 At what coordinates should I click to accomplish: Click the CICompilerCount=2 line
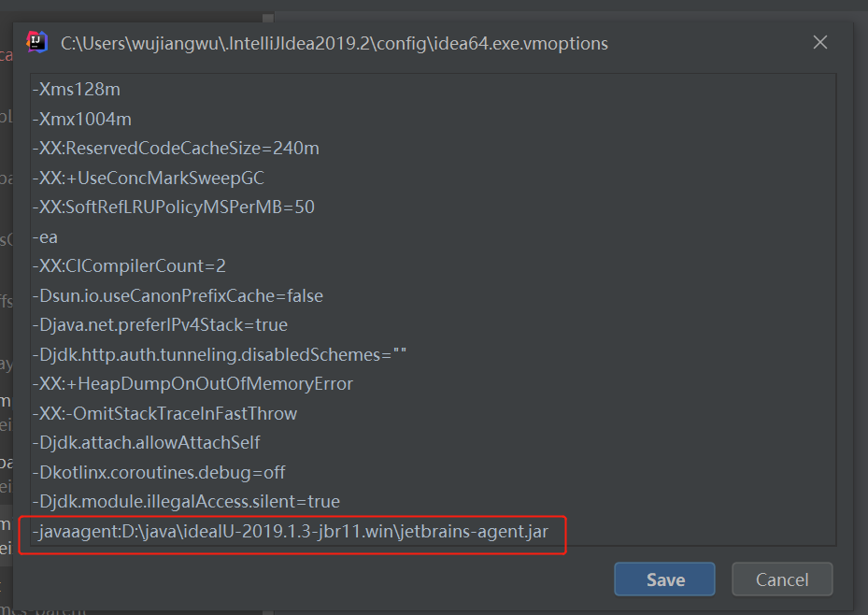(x=129, y=266)
